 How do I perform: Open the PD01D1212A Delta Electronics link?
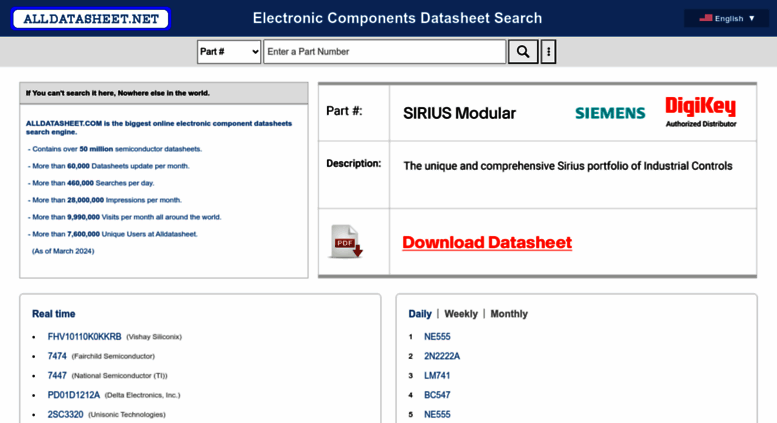point(74,395)
